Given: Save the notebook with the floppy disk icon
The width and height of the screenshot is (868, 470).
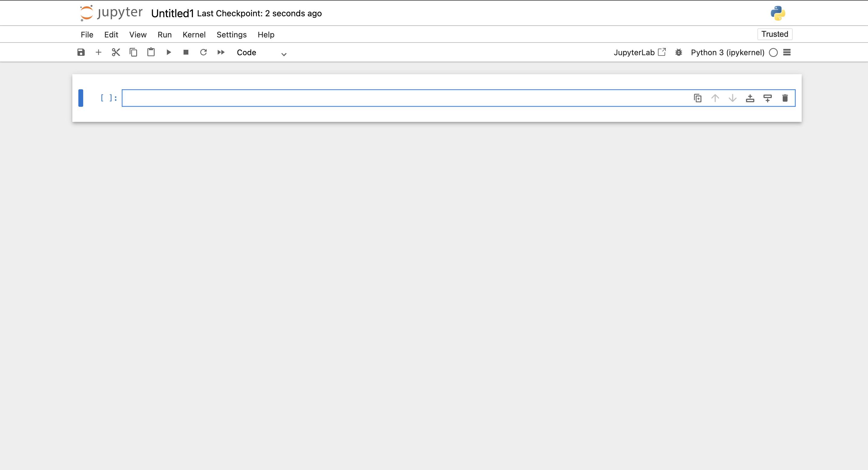Looking at the screenshot, I should 81,52.
